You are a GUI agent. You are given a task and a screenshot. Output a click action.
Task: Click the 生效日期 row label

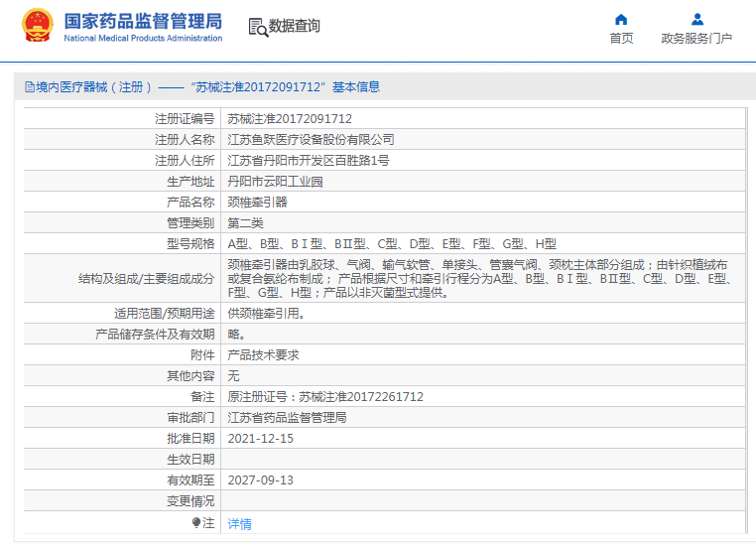pos(190,460)
